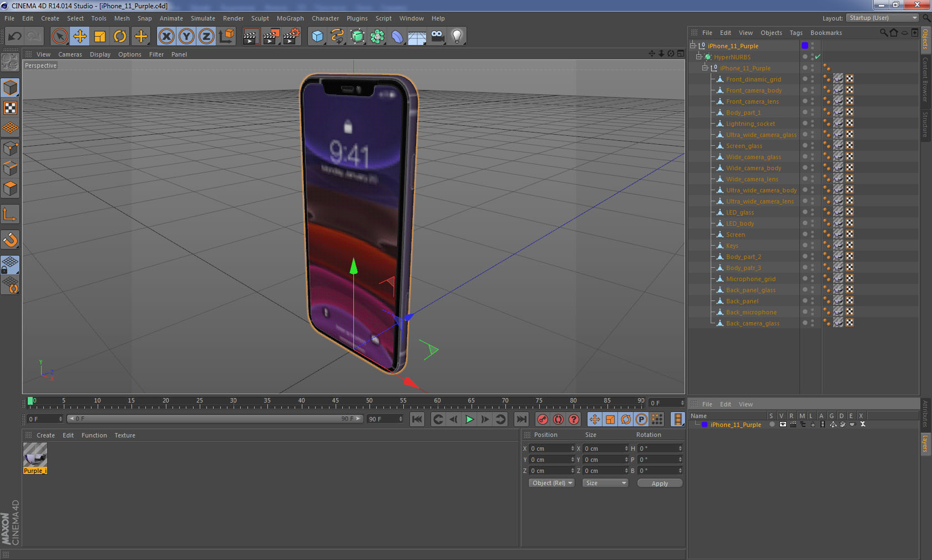Image resolution: width=932 pixels, height=560 pixels.
Task: Play the animation forward
Action: tap(469, 419)
